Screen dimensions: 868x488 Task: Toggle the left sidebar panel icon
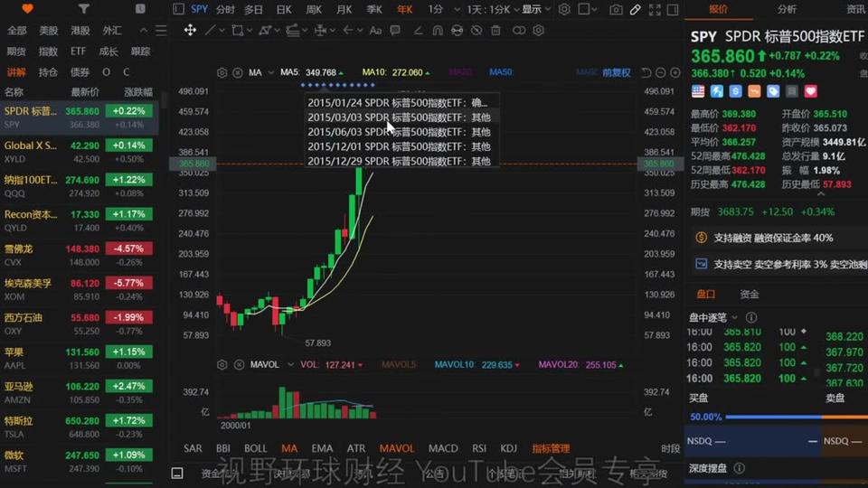pyautogui.click(x=178, y=9)
